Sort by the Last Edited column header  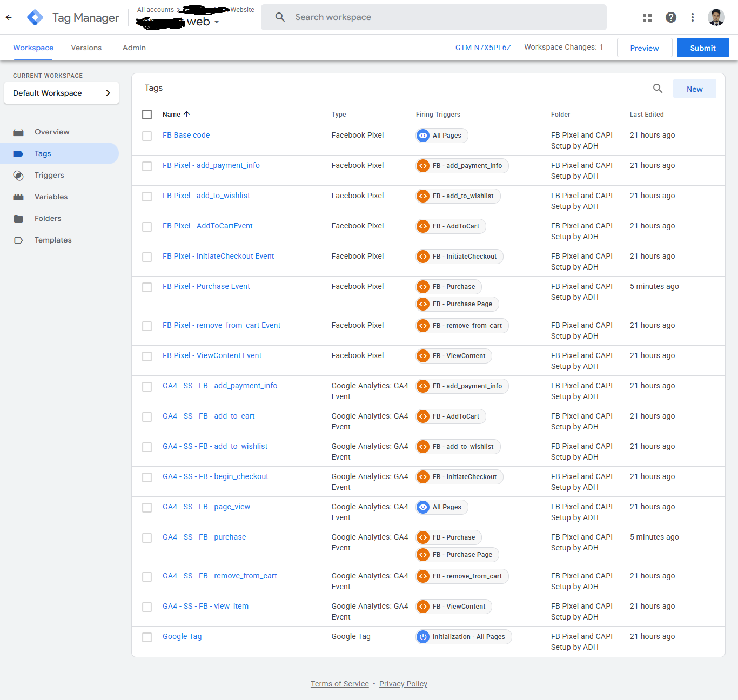point(647,115)
